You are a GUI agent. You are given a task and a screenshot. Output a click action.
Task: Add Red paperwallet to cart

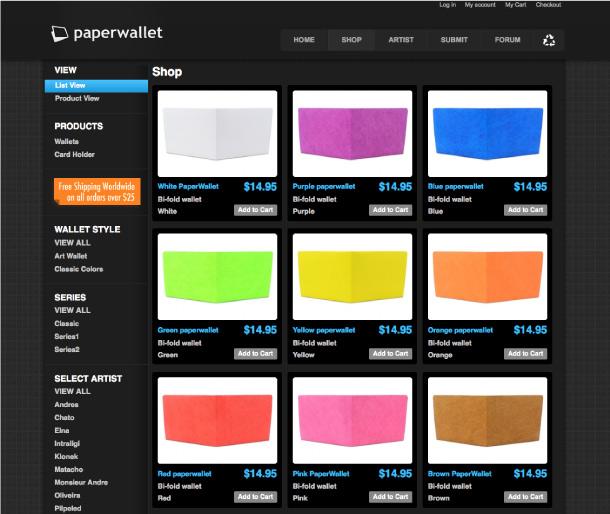256,497
